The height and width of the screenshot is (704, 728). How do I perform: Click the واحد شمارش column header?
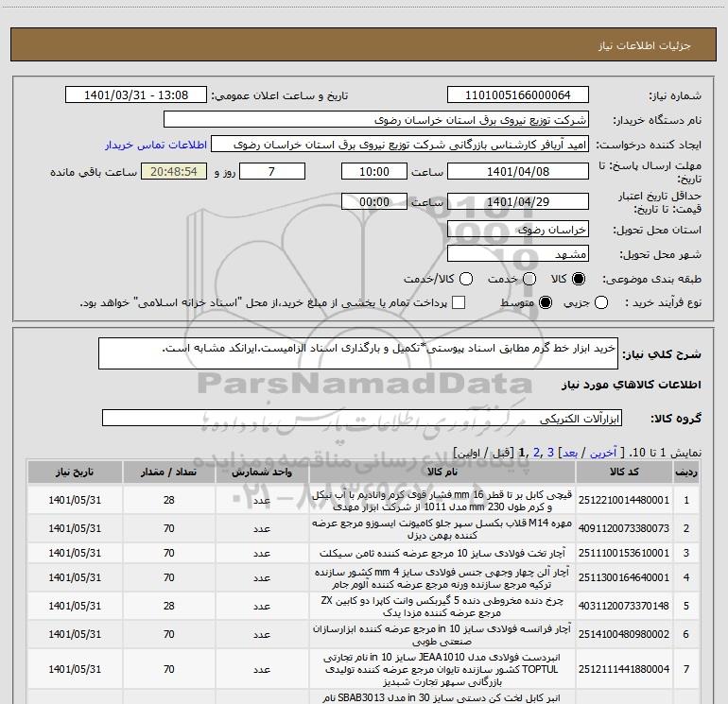point(262,472)
